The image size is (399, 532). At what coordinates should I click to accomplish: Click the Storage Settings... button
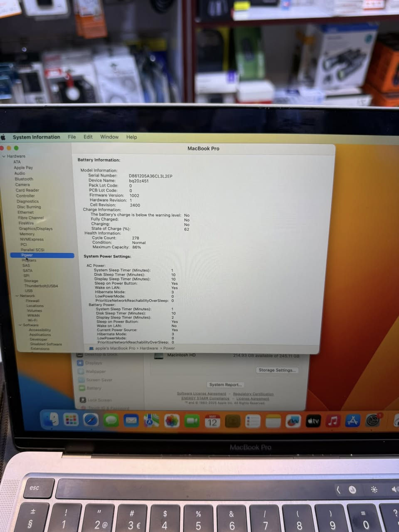[x=277, y=370]
